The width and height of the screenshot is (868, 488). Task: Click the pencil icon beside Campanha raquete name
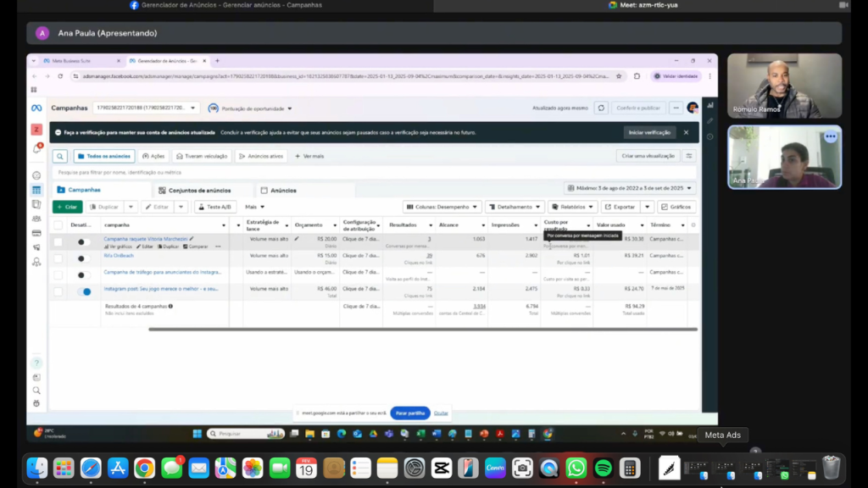click(x=192, y=239)
